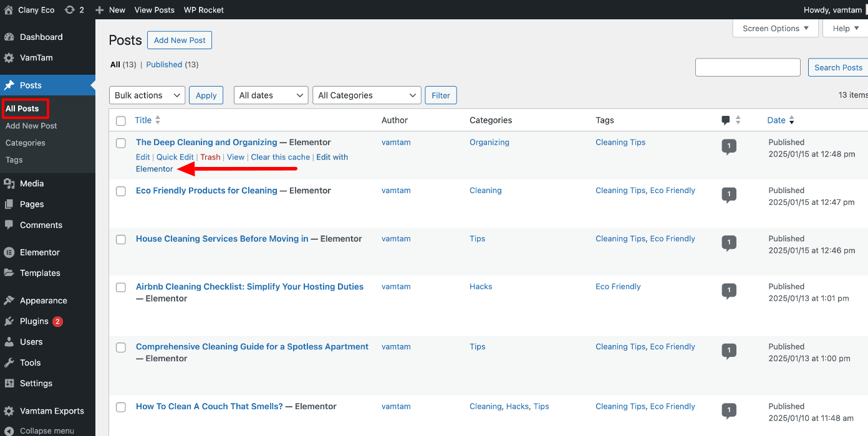Open comment bubble for Comprehensive Cleaning Guide post
868x436 pixels.
pos(729,351)
